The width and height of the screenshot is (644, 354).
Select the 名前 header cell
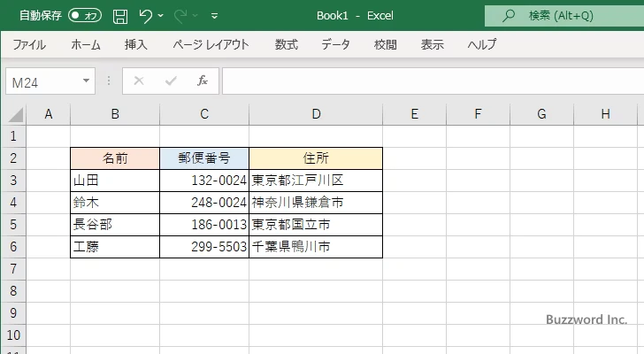point(115,158)
